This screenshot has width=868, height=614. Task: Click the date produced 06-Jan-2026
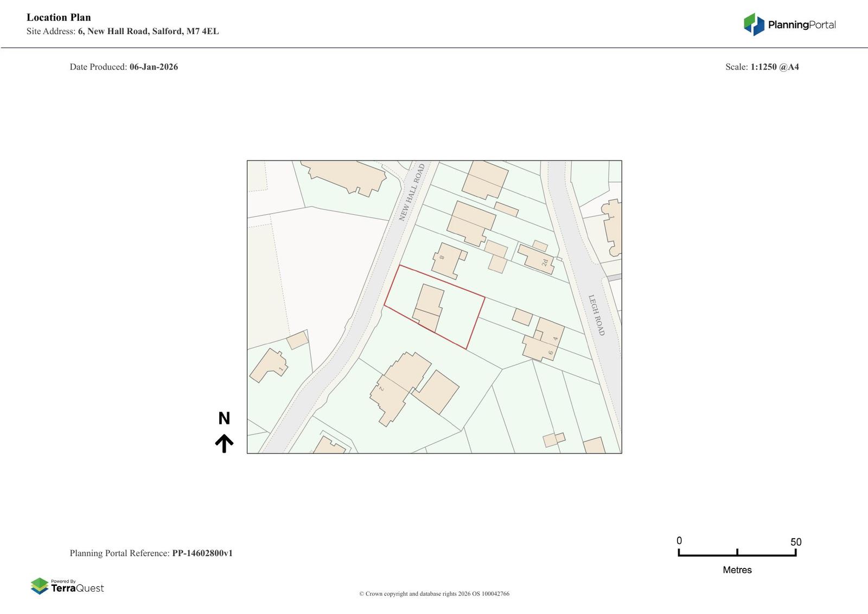tap(154, 67)
